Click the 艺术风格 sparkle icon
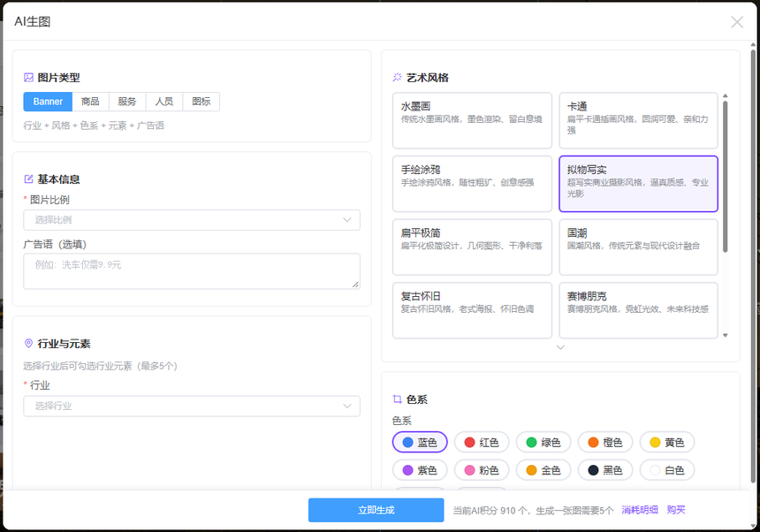The image size is (760, 532). [398, 78]
